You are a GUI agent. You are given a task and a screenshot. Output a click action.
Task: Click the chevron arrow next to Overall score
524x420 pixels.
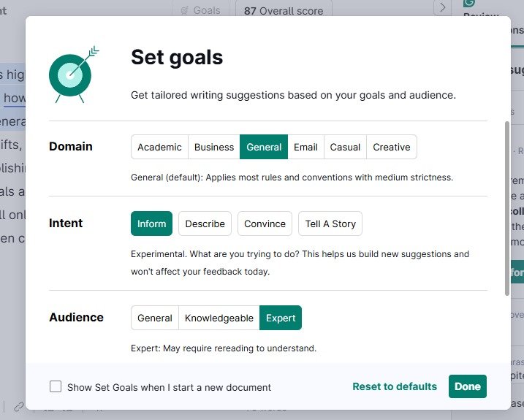pos(442,7)
